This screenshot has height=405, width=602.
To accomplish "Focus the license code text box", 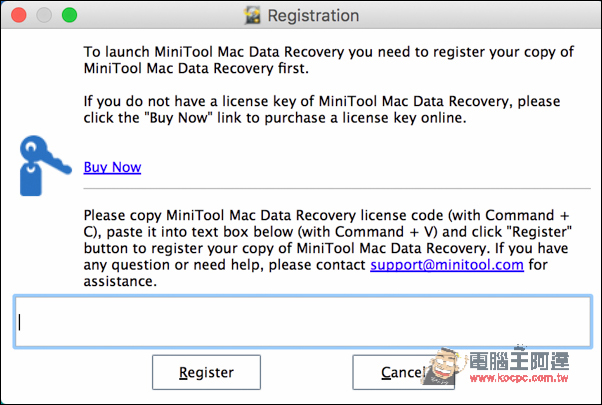I will (303, 322).
